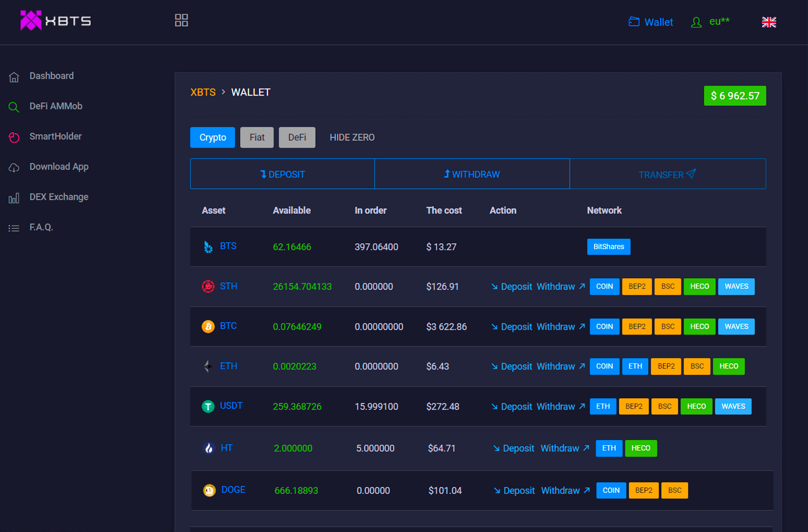Select the Crypto tab
The height and width of the screenshot is (532, 808).
click(213, 137)
